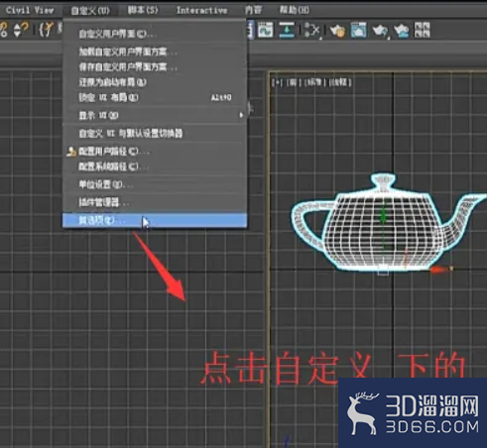
Task: Open the 帮助(H) help menu
Action: pos(295,10)
